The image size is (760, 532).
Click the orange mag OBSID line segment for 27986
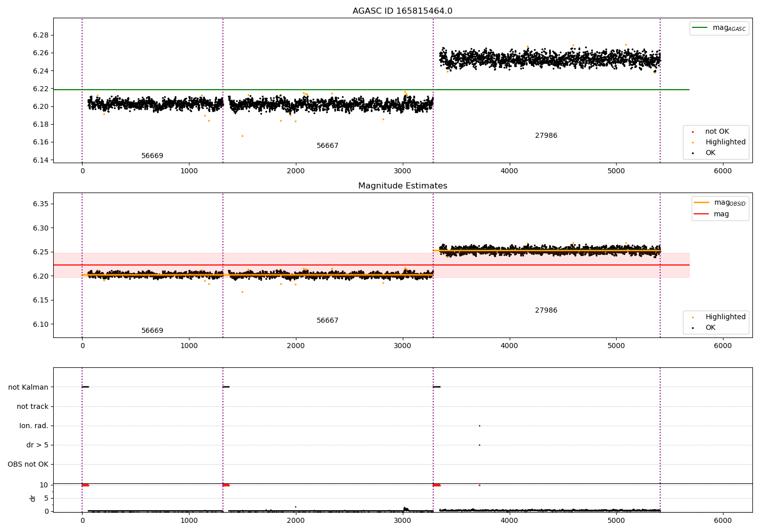click(x=547, y=251)
